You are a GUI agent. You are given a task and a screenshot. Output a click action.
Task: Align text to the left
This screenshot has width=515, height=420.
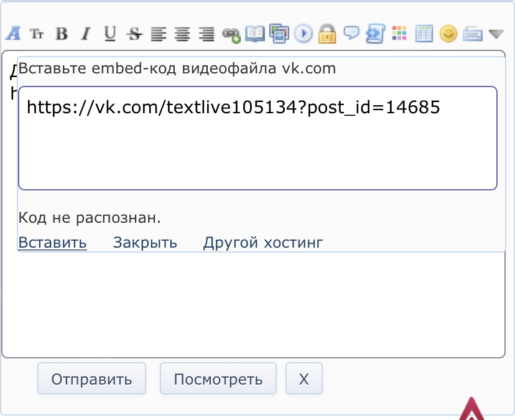click(159, 34)
